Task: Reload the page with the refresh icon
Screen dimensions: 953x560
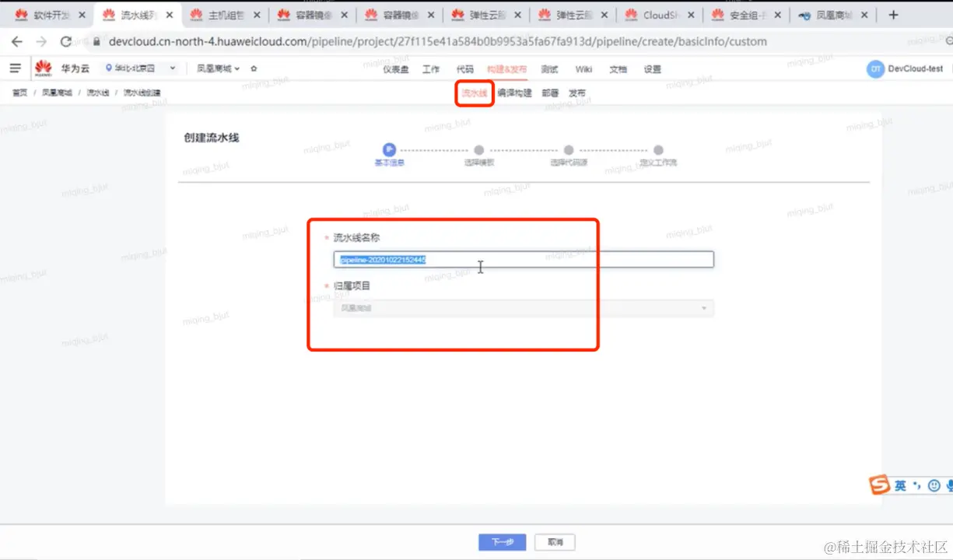Action: (66, 41)
